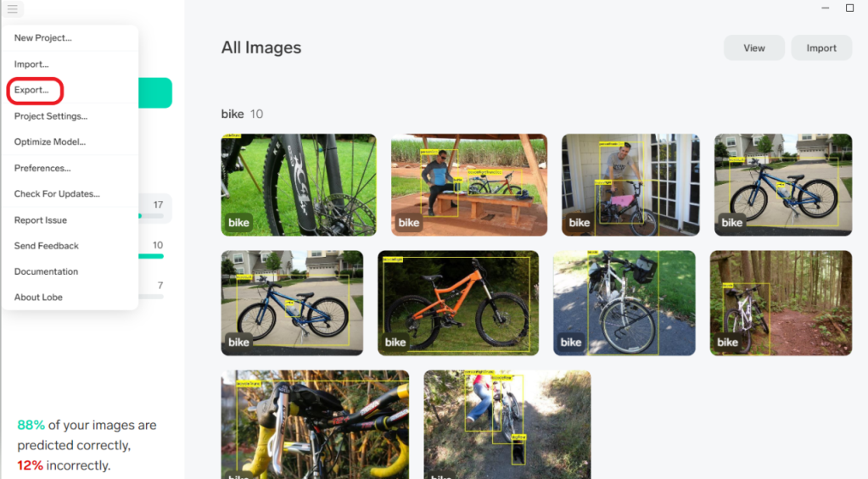The image size is (868, 479).
Task: Open Project Settings menu item
Action: click(51, 116)
